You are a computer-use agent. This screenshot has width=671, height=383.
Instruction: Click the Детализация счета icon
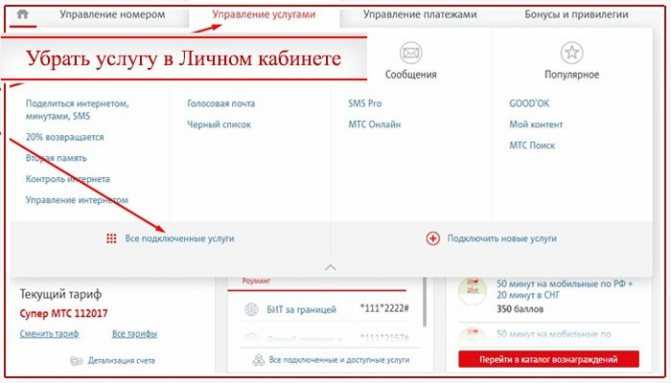(x=77, y=361)
